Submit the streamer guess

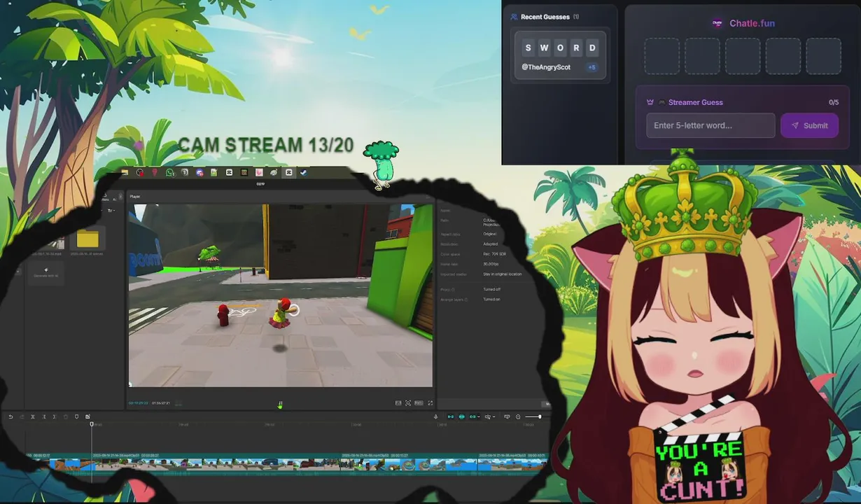(809, 125)
